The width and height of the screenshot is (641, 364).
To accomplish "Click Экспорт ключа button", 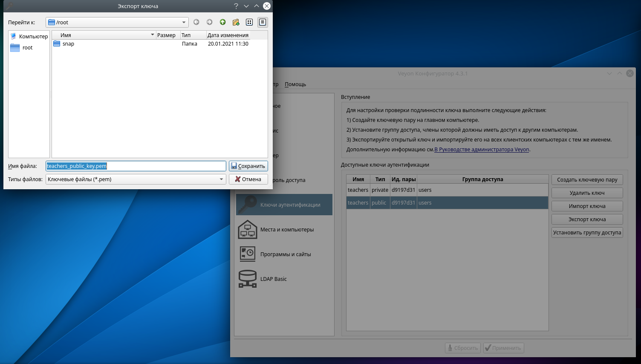I will (587, 220).
